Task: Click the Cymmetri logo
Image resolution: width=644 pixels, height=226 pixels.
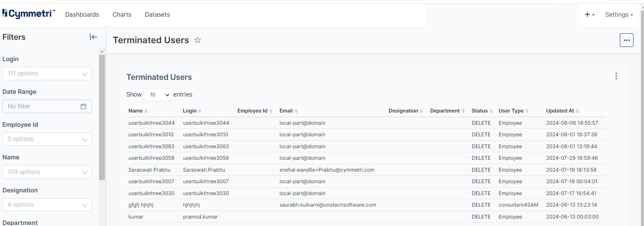Action: click(x=29, y=14)
